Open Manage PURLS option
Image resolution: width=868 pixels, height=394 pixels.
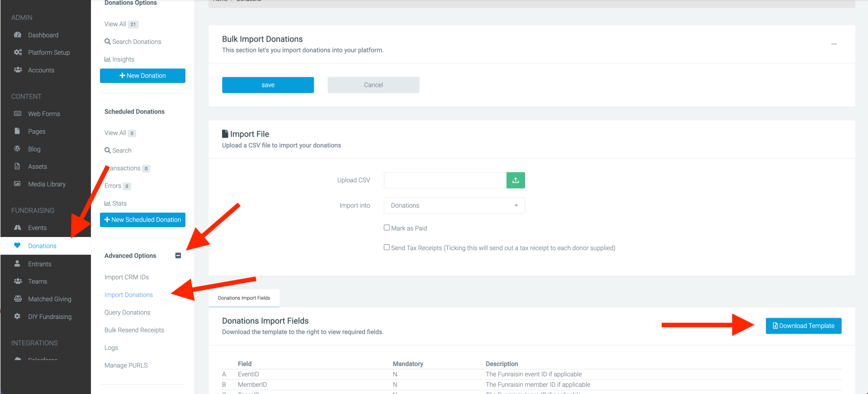click(126, 366)
